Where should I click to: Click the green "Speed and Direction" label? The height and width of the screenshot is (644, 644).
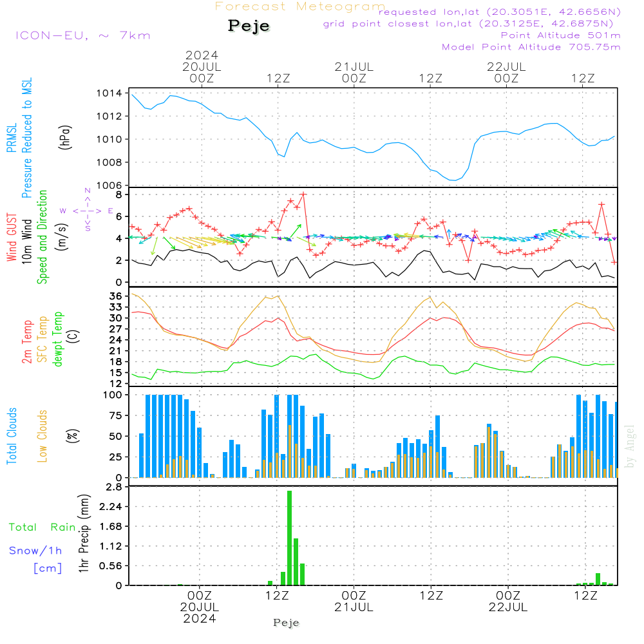click(x=42, y=237)
